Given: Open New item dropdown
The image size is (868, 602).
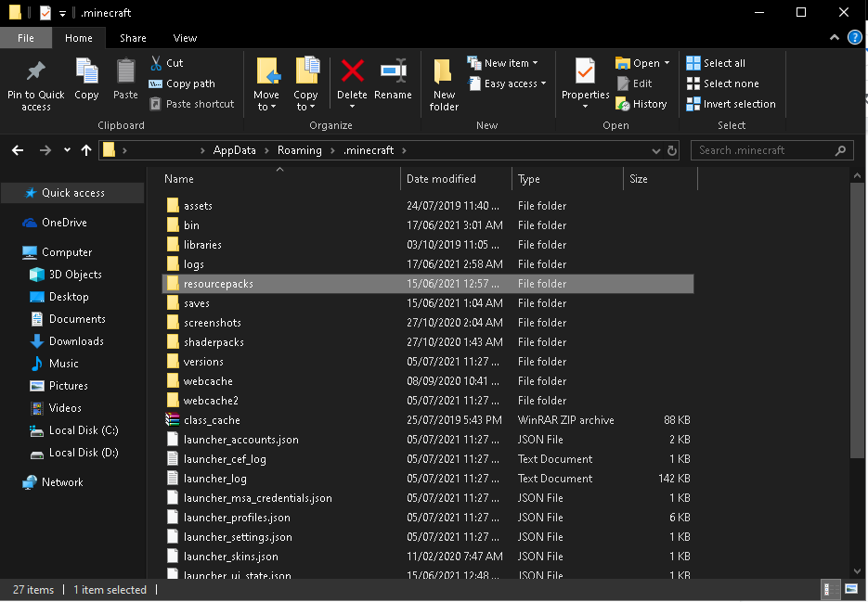Looking at the screenshot, I should tap(502, 63).
